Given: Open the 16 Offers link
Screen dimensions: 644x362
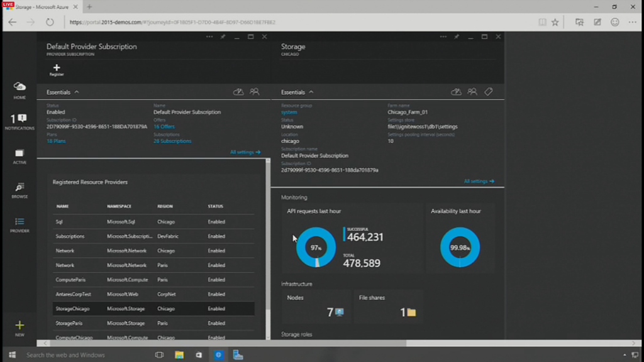Looking at the screenshot, I should pyautogui.click(x=164, y=126).
